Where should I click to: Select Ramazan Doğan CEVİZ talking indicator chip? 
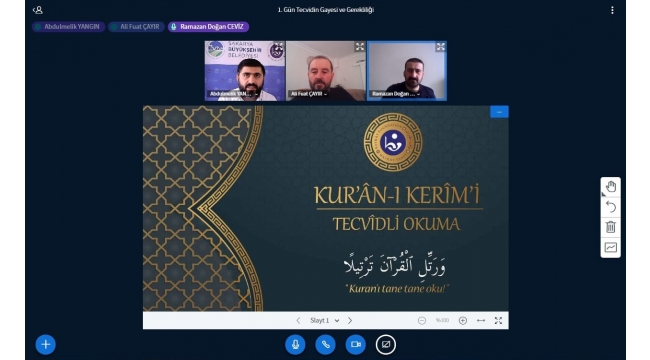[x=208, y=27]
